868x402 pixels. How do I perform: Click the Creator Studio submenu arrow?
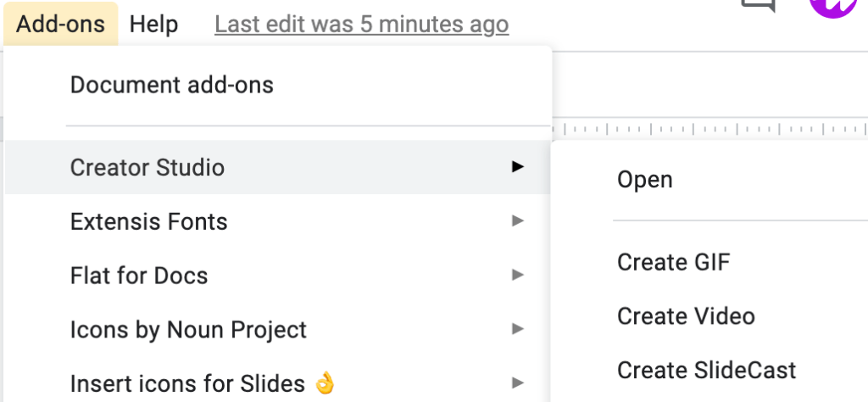pos(518,167)
